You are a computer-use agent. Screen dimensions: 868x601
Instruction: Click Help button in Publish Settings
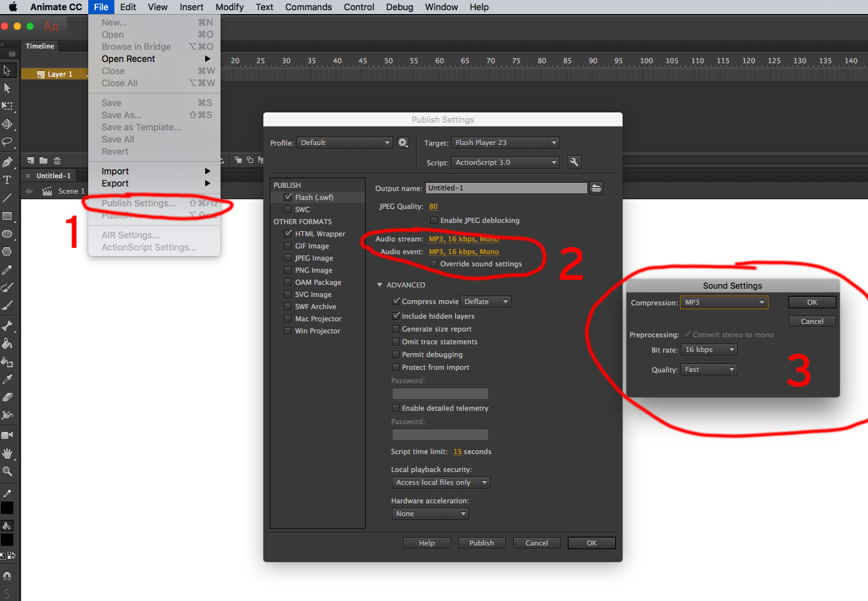coord(426,543)
